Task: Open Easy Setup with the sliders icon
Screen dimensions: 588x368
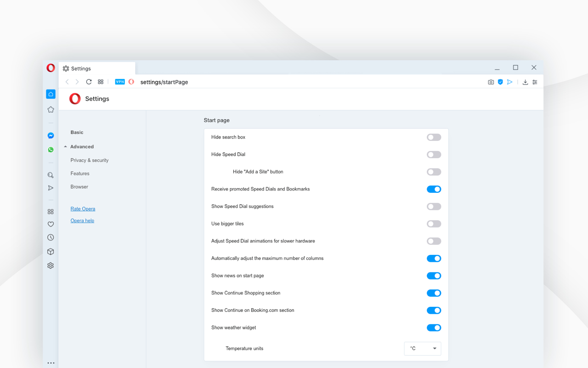Action: (534, 82)
